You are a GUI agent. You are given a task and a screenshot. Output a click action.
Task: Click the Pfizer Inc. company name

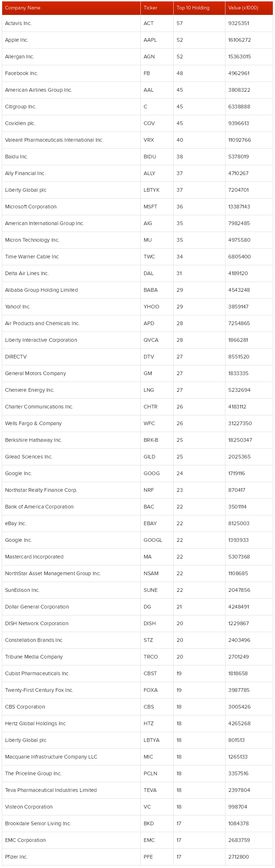pyautogui.click(x=16, y=857)
